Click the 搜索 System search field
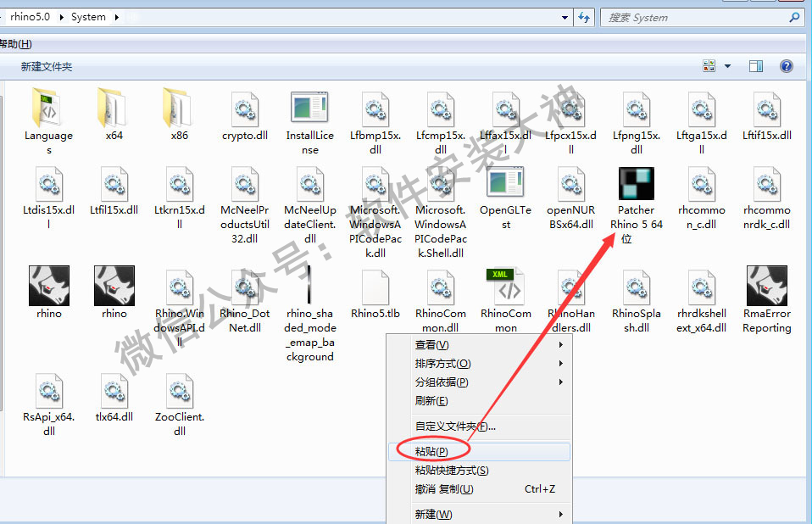The image size is (812, 524). coord(694,18)
